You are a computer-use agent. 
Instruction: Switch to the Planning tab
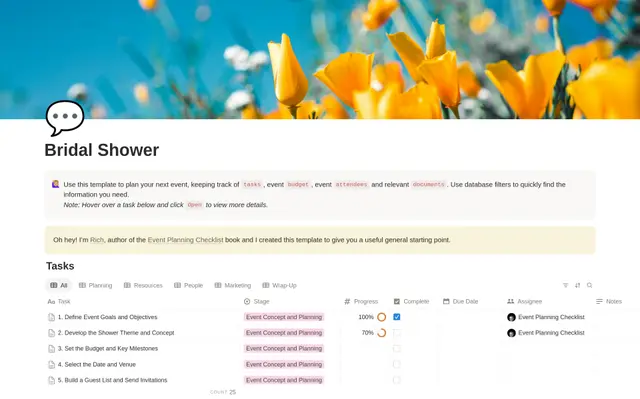coord(96,285)
